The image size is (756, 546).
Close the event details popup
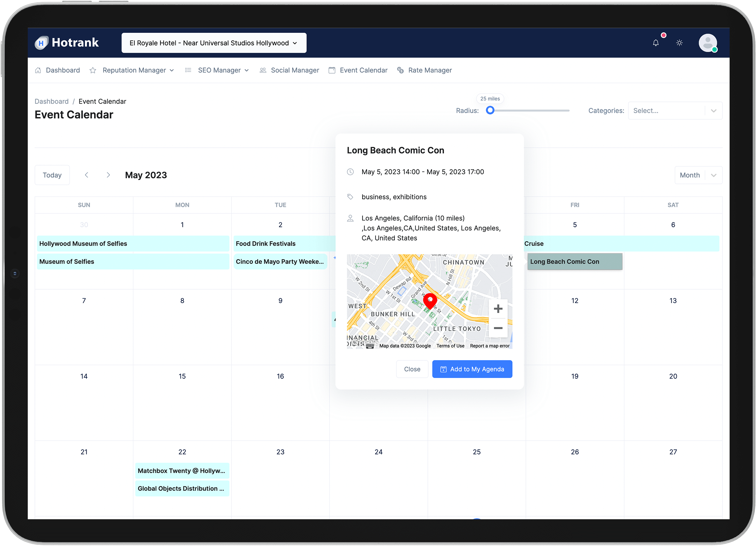(x=412, y=369)
